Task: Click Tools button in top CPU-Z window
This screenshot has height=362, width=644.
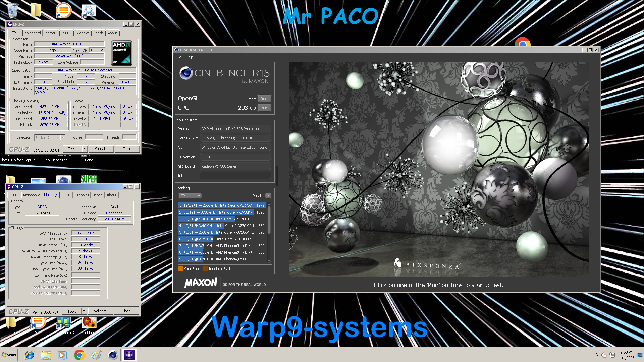Action: [x=72, y=149]
